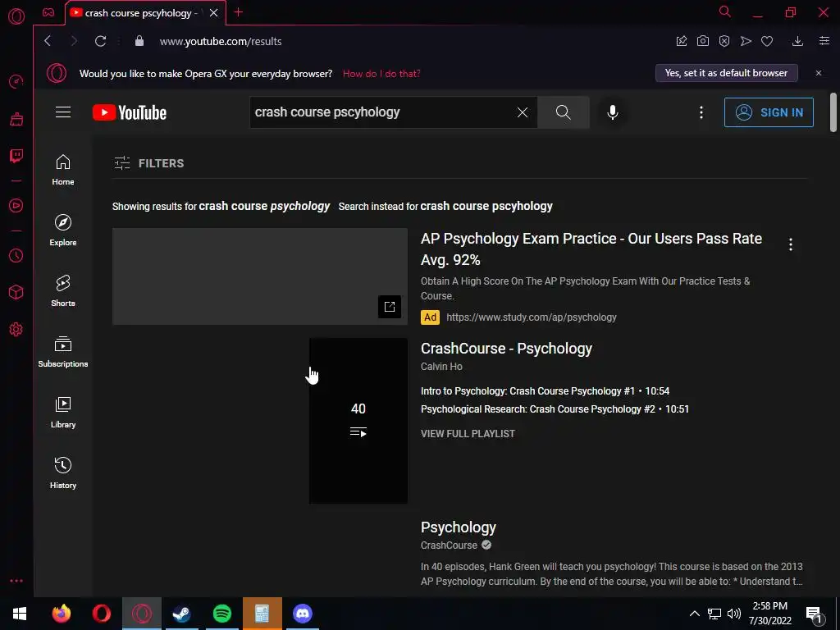Open GX Corner gamepad tab
This screenshot has height=630, width=840.
48,13
